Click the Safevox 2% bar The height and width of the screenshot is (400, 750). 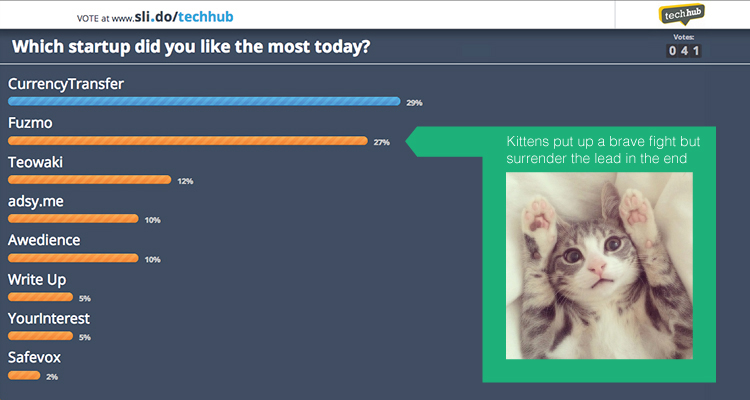(24, 376)
